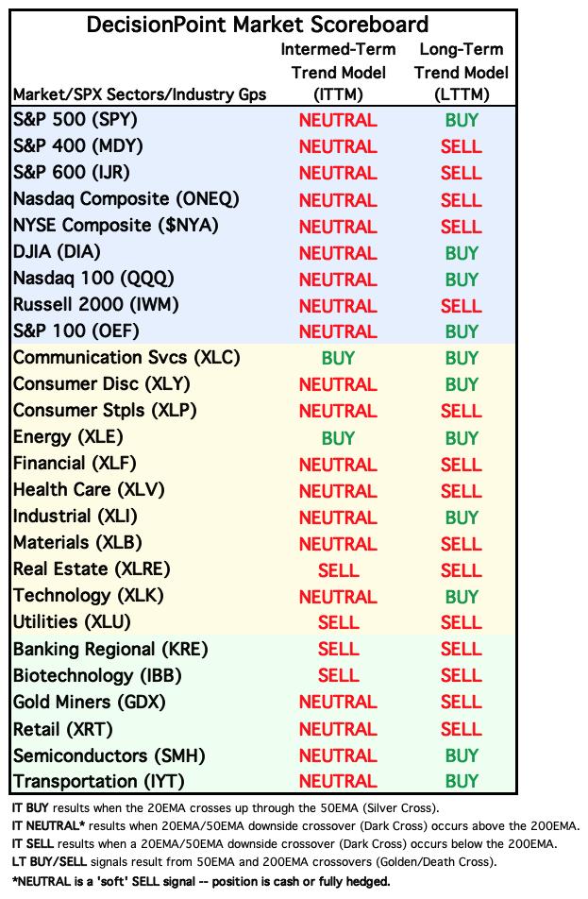Click the IT BUY footnote text
Viewport: 588px width, 899px height.
pyautogui.click(x=226, y=808)
